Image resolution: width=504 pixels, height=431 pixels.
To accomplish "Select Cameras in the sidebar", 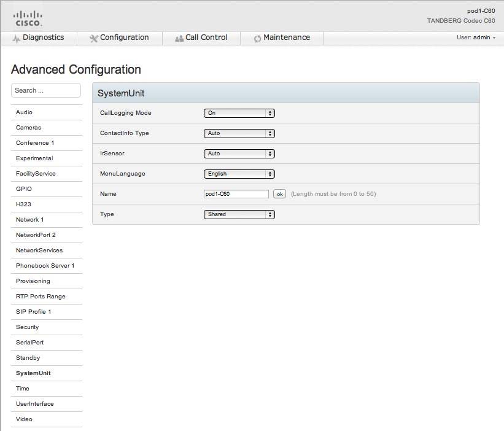I will 47,128.
